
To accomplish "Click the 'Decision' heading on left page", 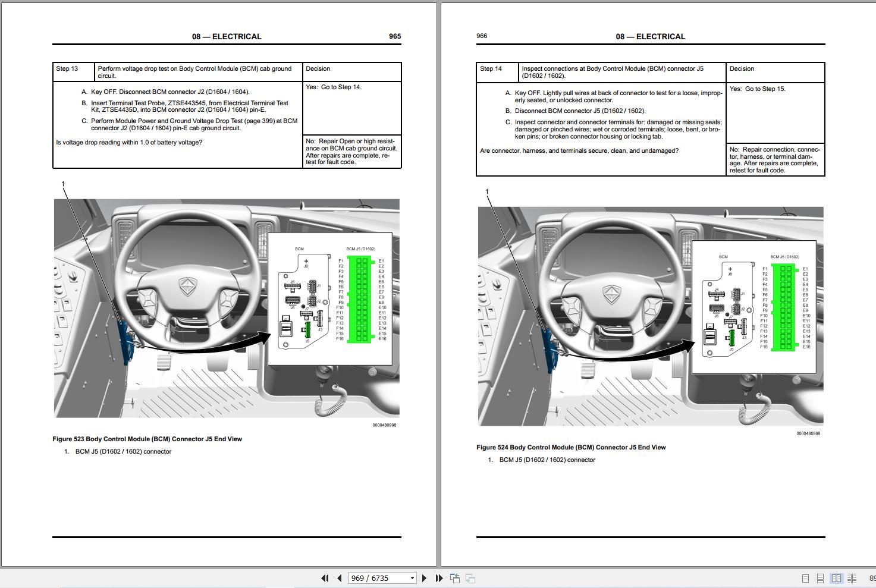I will [318, 68].
